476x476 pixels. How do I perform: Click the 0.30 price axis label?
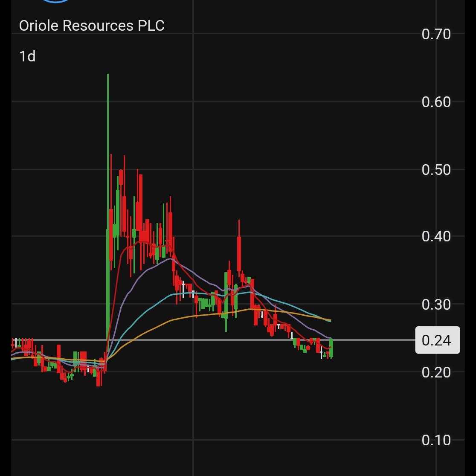tap(436, 305)
